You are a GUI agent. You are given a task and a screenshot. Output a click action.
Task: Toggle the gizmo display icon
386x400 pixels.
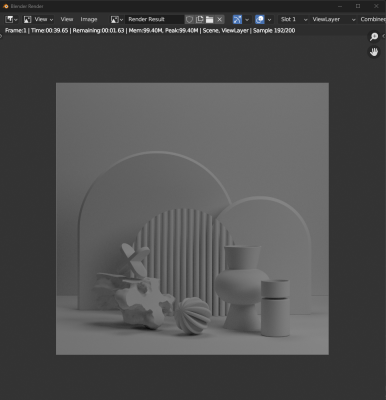[237, 19]
